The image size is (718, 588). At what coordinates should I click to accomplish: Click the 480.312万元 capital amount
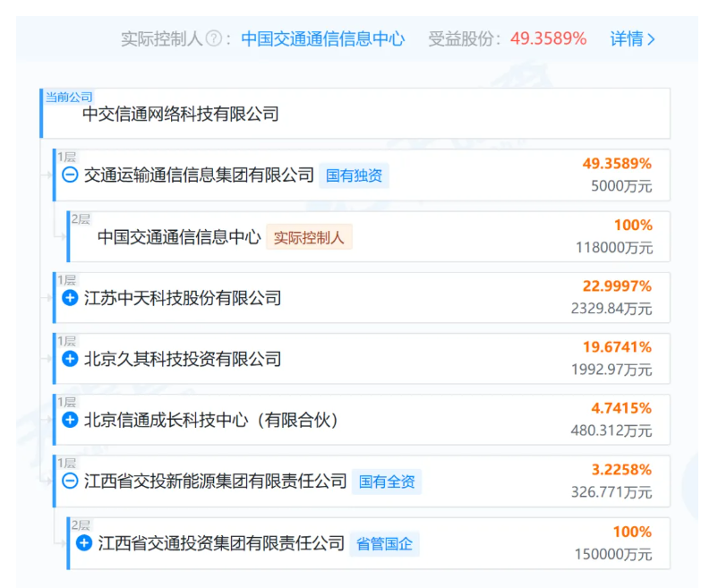pos(611,430)
